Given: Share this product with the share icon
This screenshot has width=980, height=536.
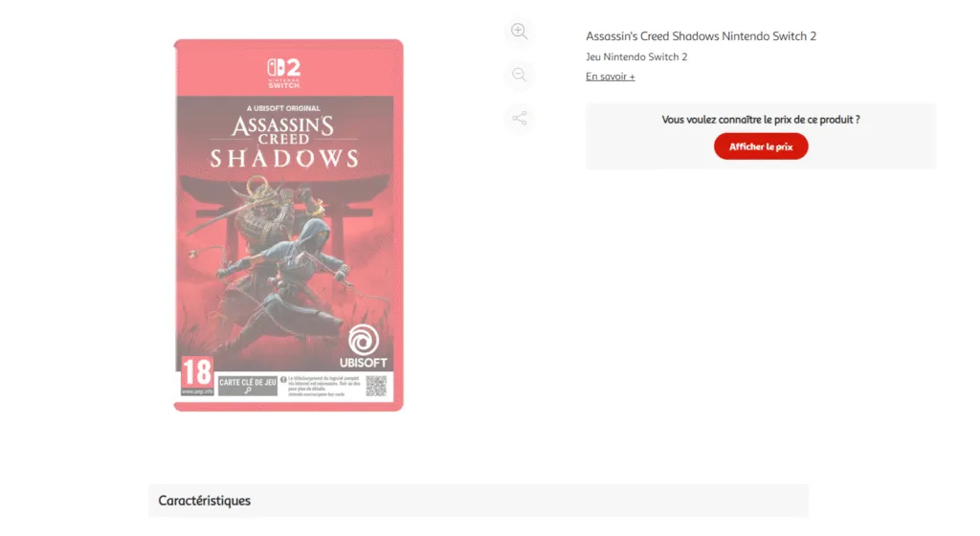Looking at the screenshot, I should click(x=519, y=118).
